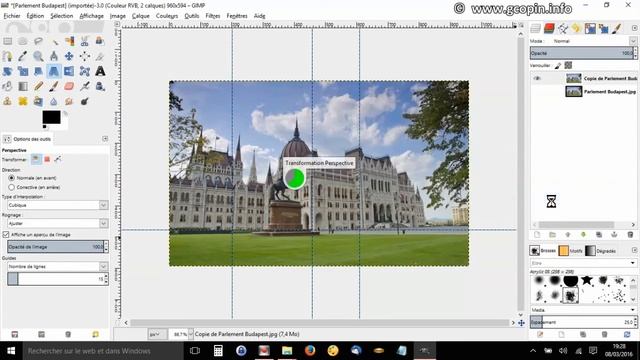The width and height of the screenshot is (640, 360).
Task: Open the Filtres menu
Action: (x=213, y=16)
